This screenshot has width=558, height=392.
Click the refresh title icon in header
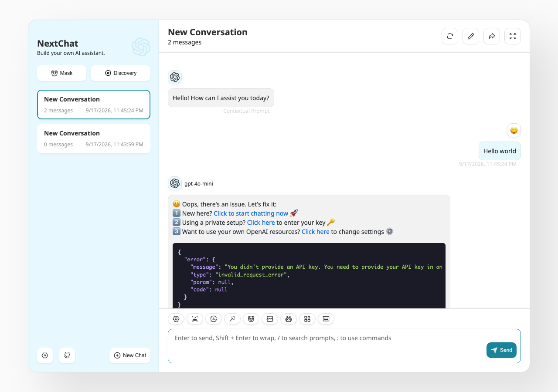pyautogui.click(x=450, y=36)
